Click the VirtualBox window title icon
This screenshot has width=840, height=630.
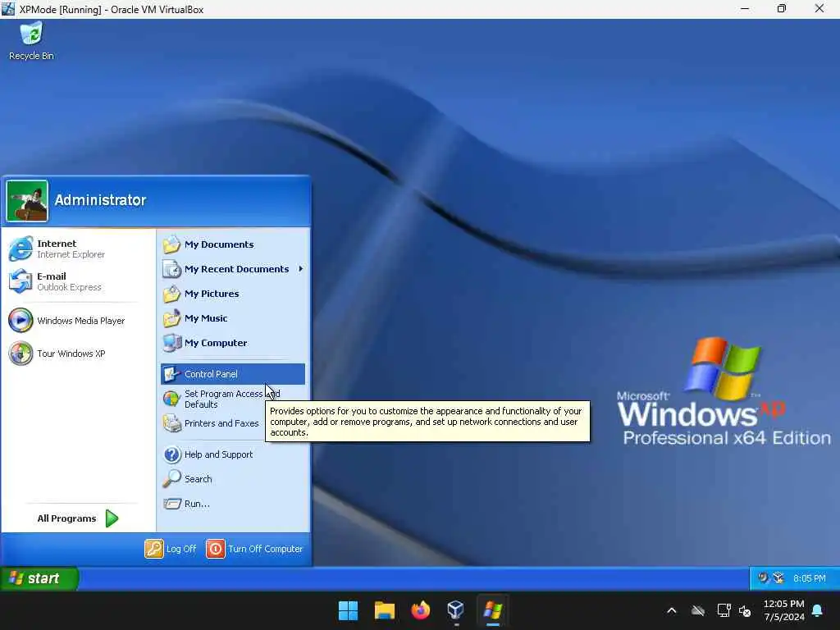coord(8,8)
